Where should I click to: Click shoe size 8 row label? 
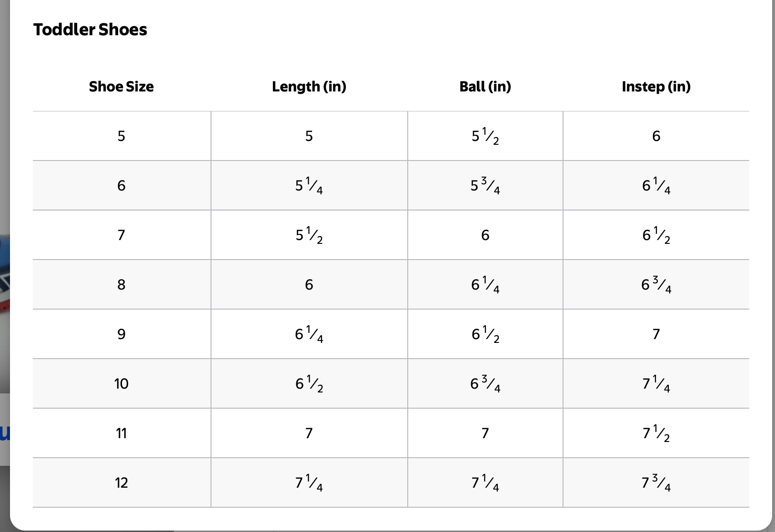[x=121, y=285]
